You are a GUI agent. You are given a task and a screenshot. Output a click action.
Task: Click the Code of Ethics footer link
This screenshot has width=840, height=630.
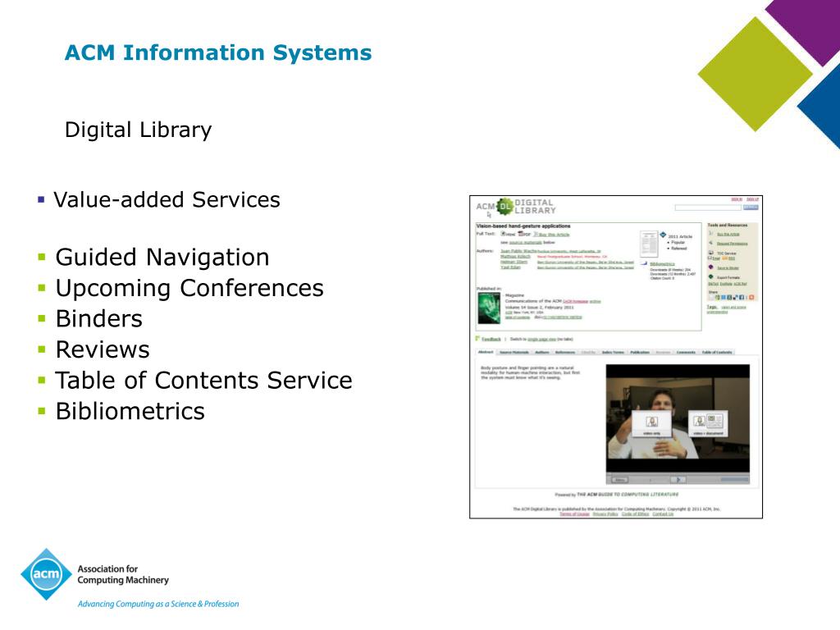[636, 514]
